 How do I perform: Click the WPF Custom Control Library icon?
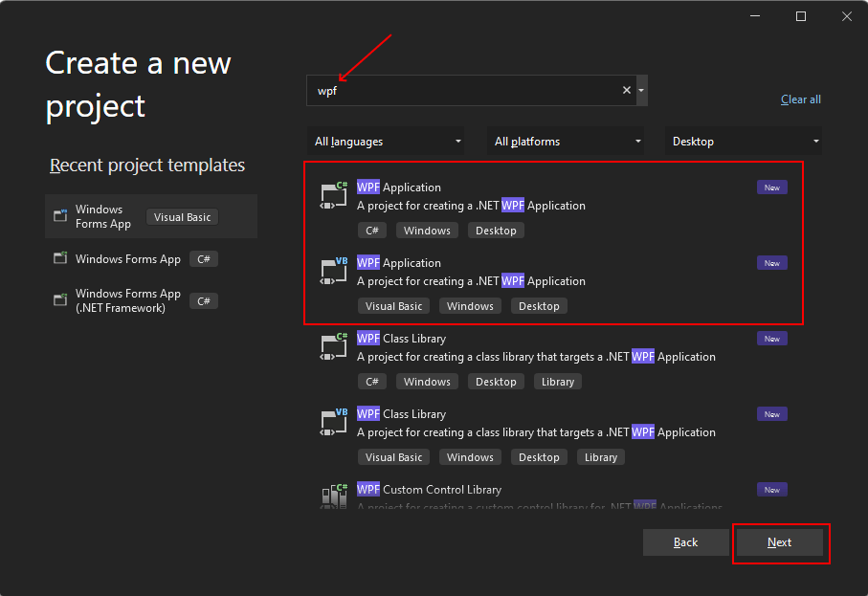coord(332,495)
